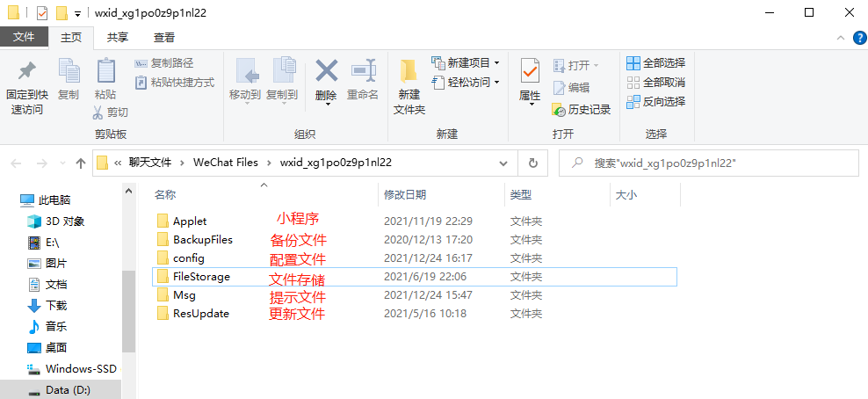
Task: Click Invert Selection option
Action: [655, 101]
